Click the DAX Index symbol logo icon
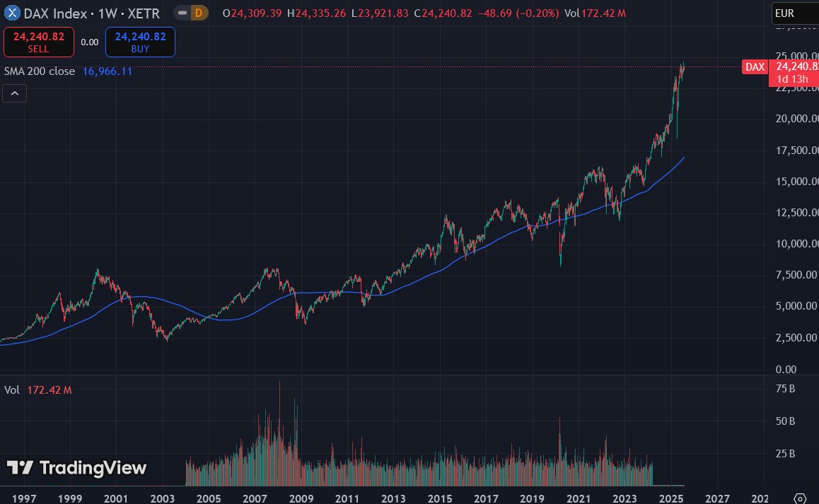Viewport: 819px width, 504px height. pos(12,13)
